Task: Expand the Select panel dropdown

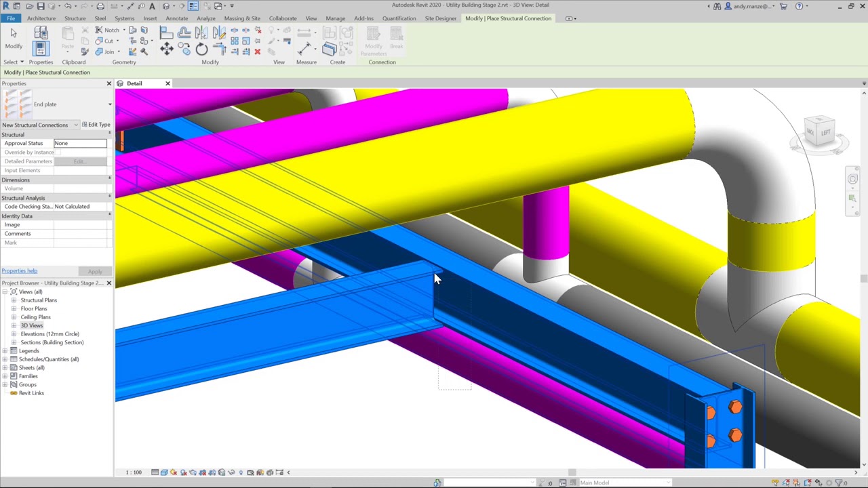Action: pos(14,62)
